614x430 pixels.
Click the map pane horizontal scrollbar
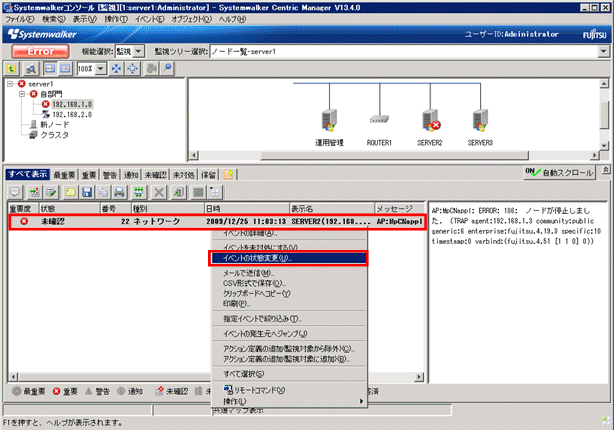(395, 155)
